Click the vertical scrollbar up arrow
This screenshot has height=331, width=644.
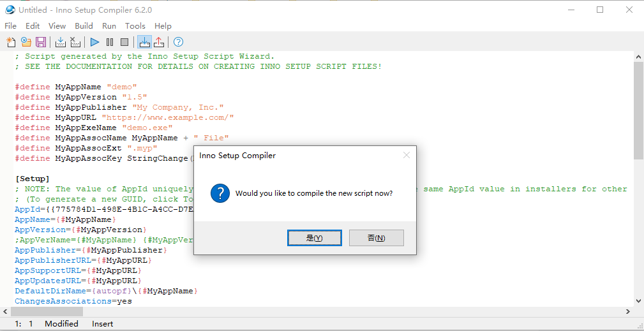tap(638, 57)
